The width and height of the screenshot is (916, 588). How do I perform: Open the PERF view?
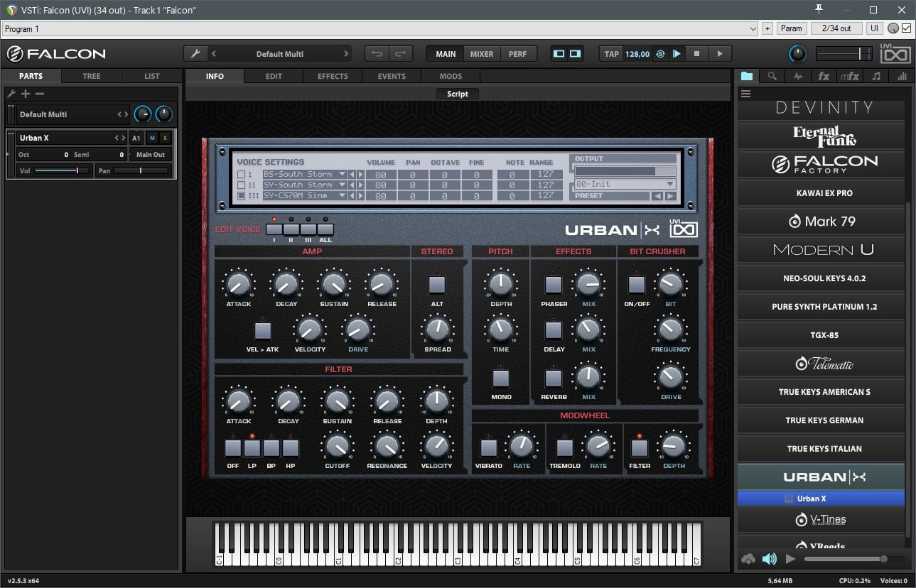[518, 54]
